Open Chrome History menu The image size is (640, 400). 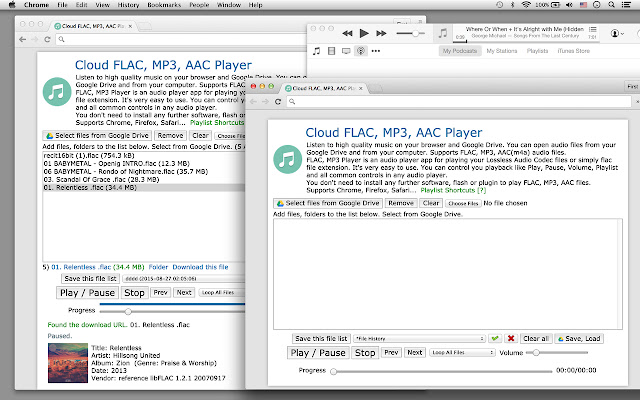point(129,5)
